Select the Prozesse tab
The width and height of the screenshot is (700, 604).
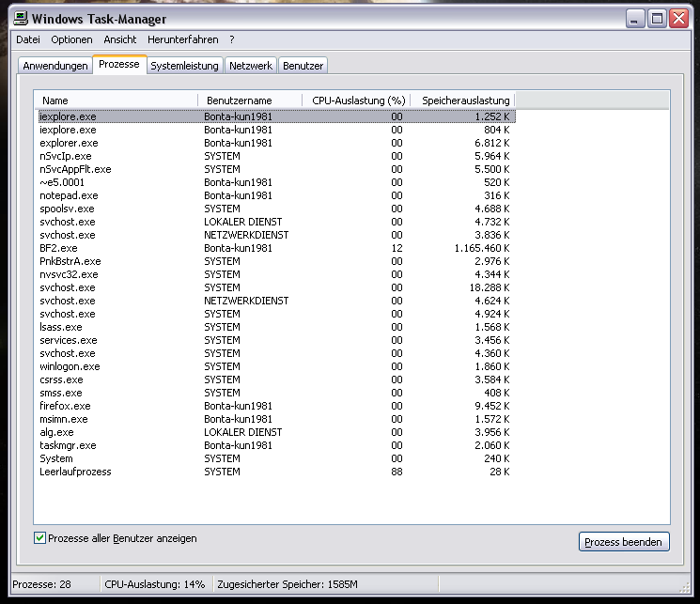coord(119,64)
